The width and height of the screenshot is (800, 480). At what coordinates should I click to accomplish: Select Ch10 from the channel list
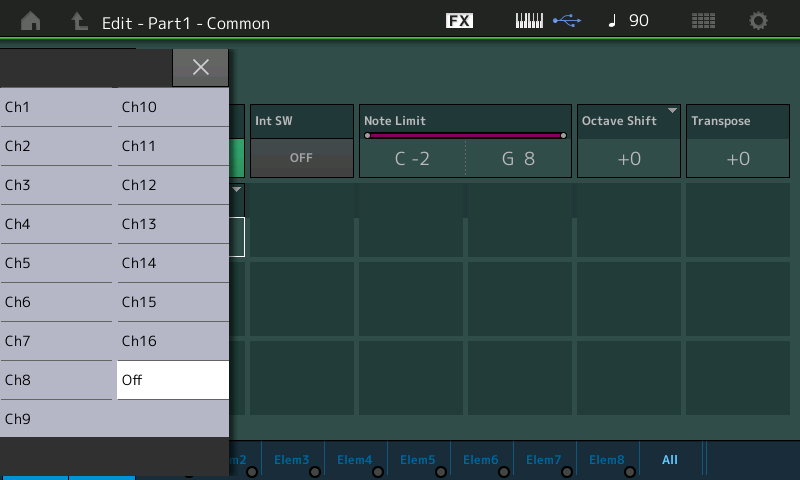(172, 107)
